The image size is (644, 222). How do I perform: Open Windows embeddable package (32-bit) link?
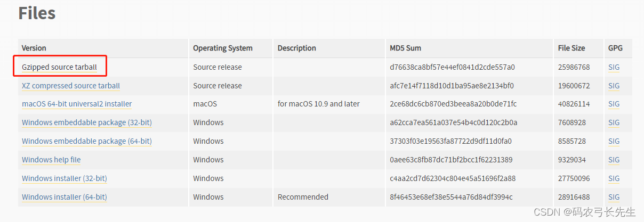coord(87,122)
